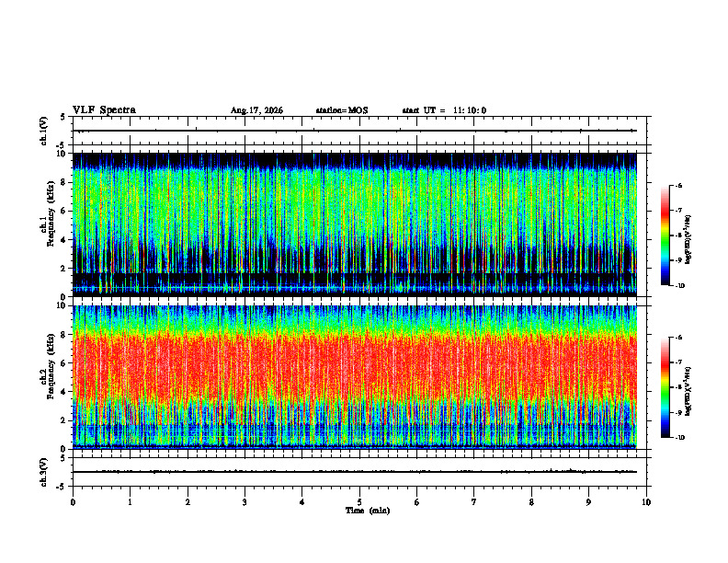Click the "station=MOS" header label
The image size is (728, 563).
point(342,110)
